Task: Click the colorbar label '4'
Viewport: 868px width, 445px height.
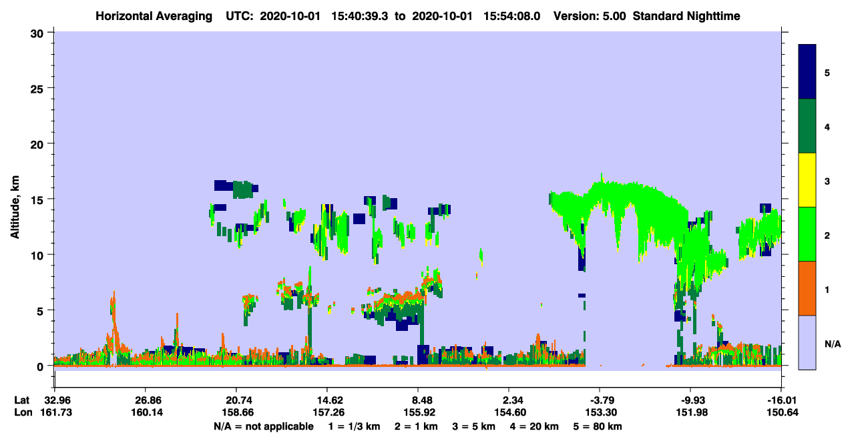Action: [827, 126]
